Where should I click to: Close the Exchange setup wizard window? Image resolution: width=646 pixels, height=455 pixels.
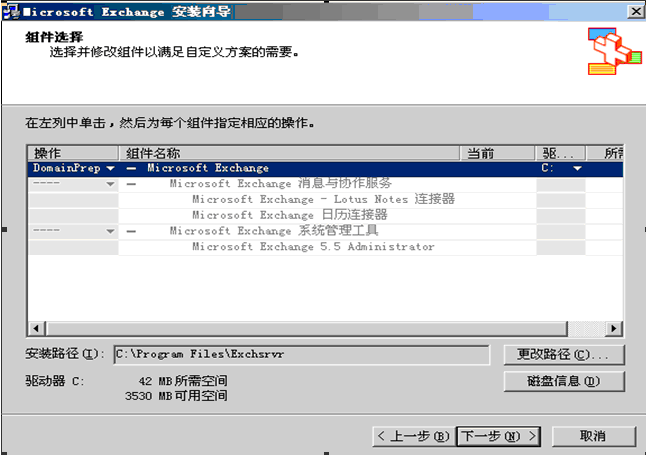[635, 12]
